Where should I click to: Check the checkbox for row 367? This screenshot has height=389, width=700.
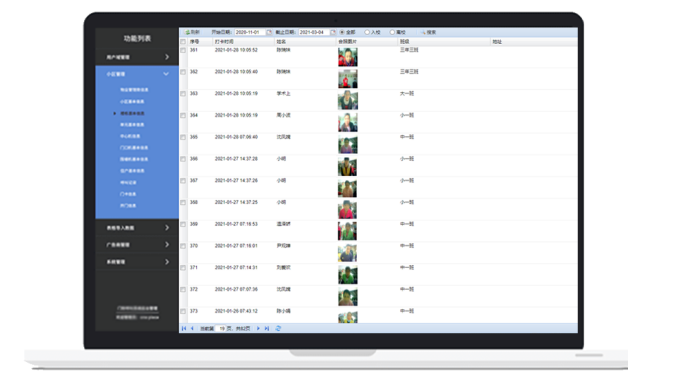(183, 181)
